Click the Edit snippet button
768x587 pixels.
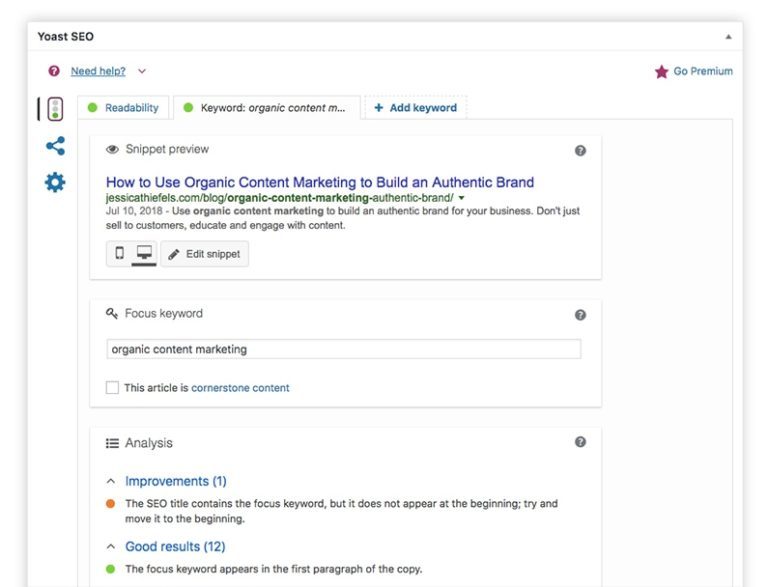click(x=205, y=254)
